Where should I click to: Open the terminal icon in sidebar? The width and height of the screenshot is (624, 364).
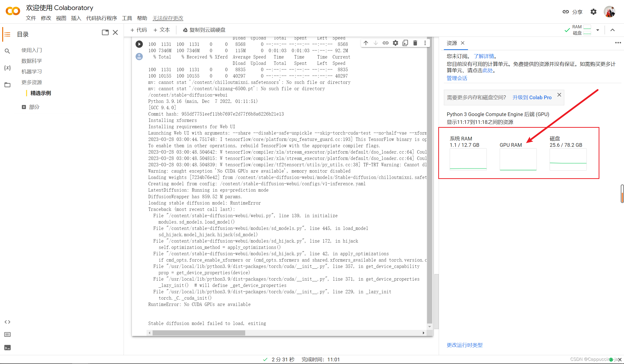tap(7, 348)
